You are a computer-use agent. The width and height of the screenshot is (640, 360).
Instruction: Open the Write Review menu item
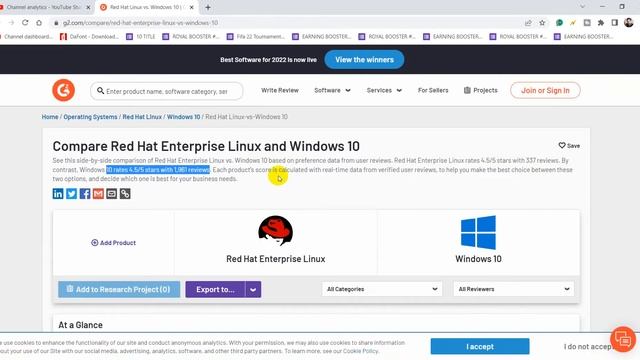[x=280, y=90]
